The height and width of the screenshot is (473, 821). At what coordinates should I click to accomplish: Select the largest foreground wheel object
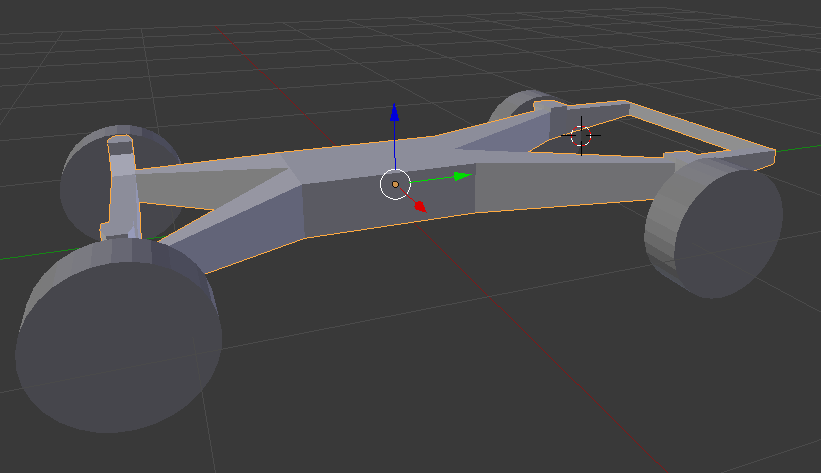click(x=118, y=335)
